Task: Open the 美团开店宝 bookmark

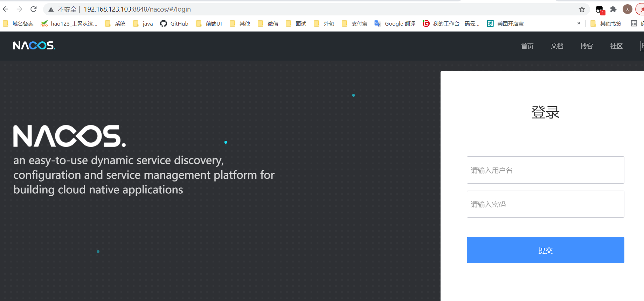Action: (505, 23)
